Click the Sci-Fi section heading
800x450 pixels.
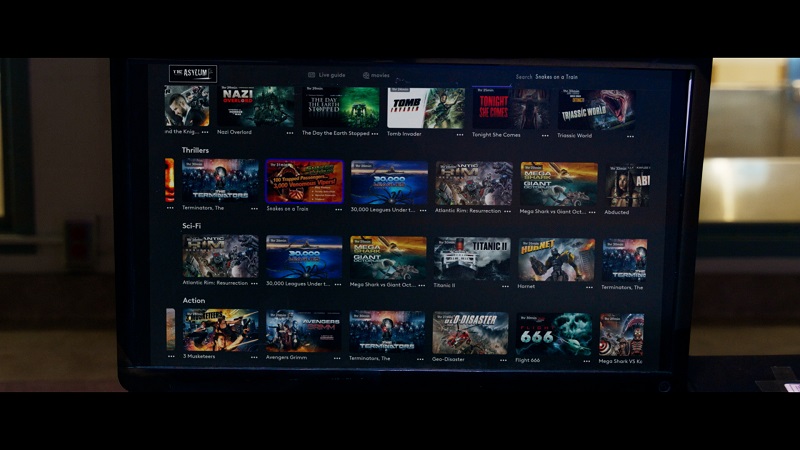click(x=191, y=226)
